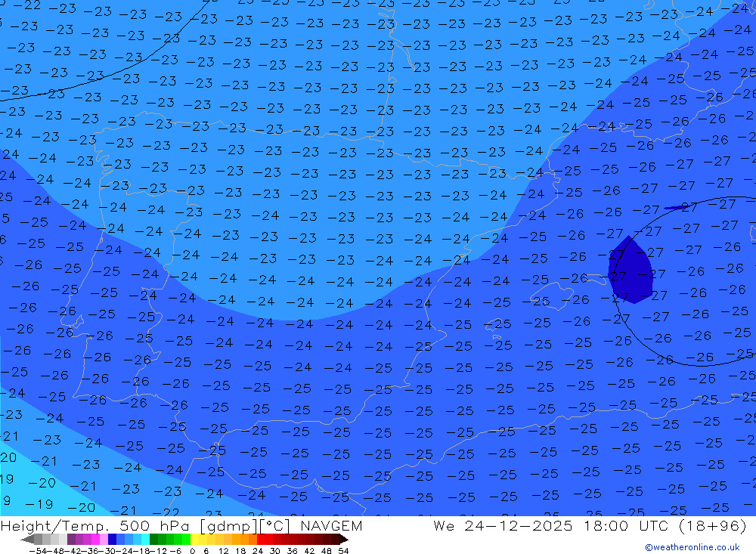756x554 pixels.
Task: Pick the bright magenta legend swatch
Action: click(x=95, y=539)
